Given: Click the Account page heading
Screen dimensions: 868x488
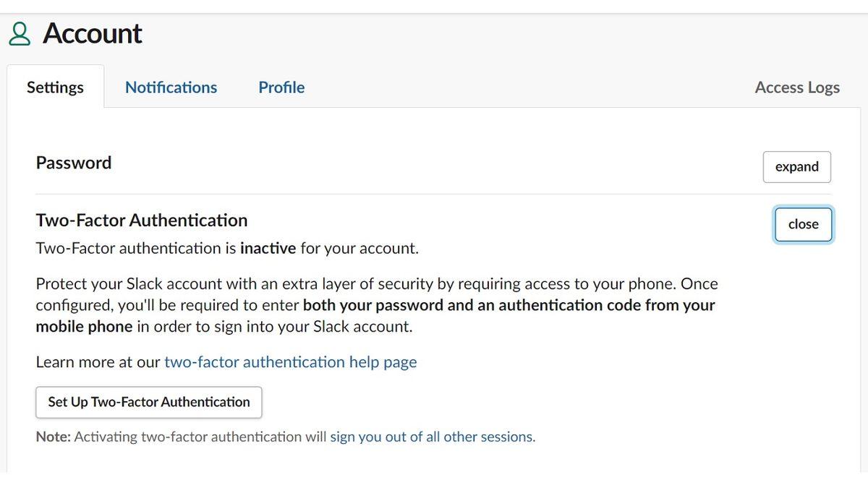Looking at the screenshot, I should point(92,34).
